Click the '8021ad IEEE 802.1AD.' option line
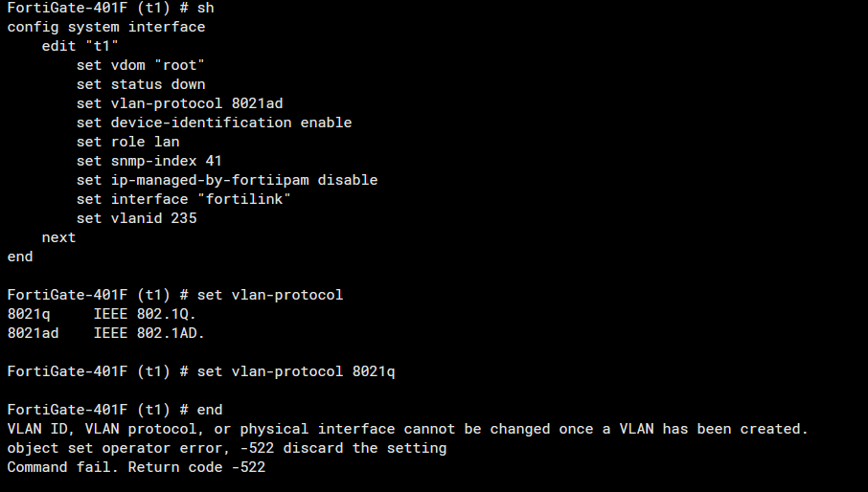Viewport: 868px width, 492px height. [x=105, y=333]
